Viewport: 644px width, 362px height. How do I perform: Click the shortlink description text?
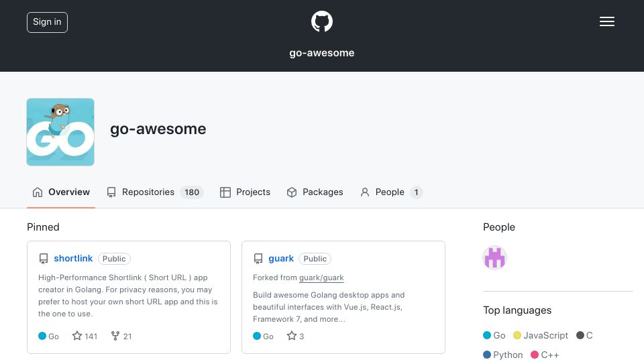tap(127, 296)
